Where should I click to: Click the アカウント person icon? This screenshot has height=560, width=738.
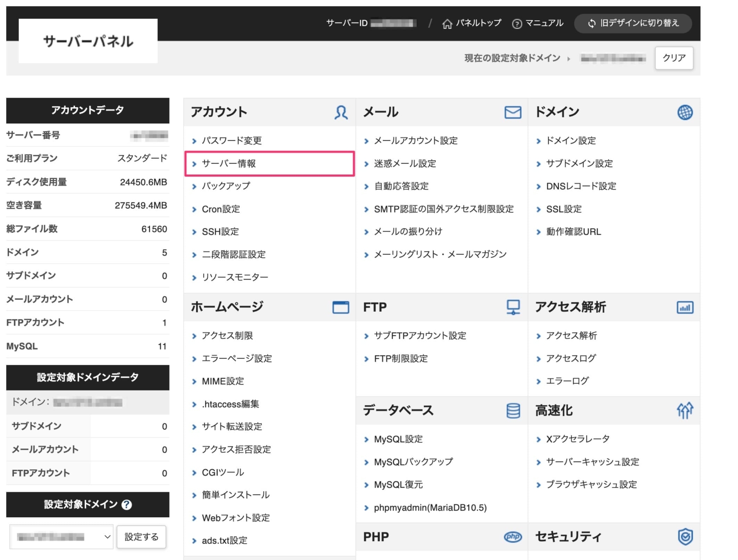point(341,112)
